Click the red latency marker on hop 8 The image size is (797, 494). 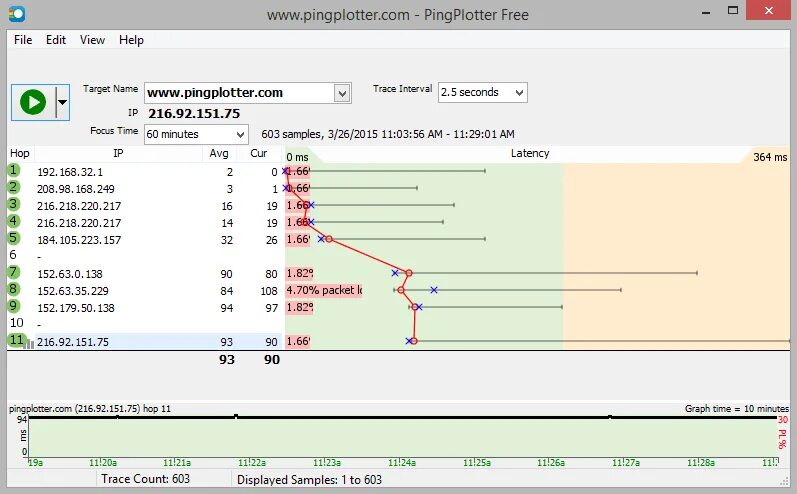(401, 290)
